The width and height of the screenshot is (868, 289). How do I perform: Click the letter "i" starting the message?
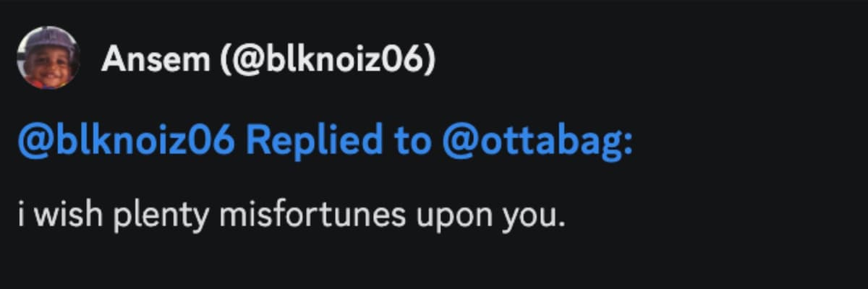[22, 215]
